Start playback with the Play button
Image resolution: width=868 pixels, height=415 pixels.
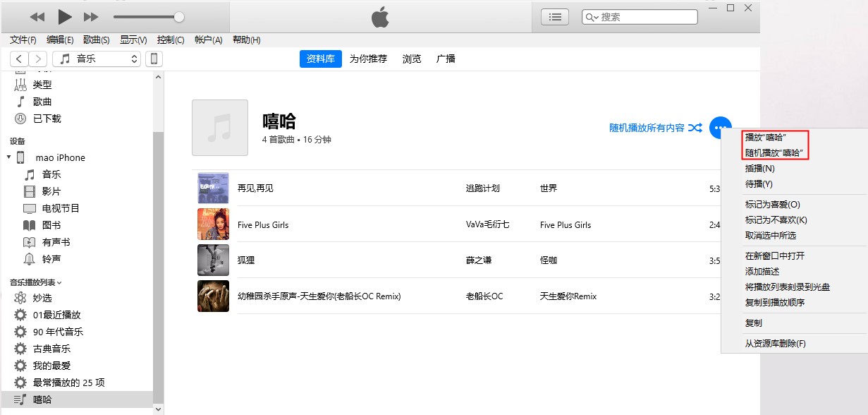pyautogui.click(x=65, y=16)
